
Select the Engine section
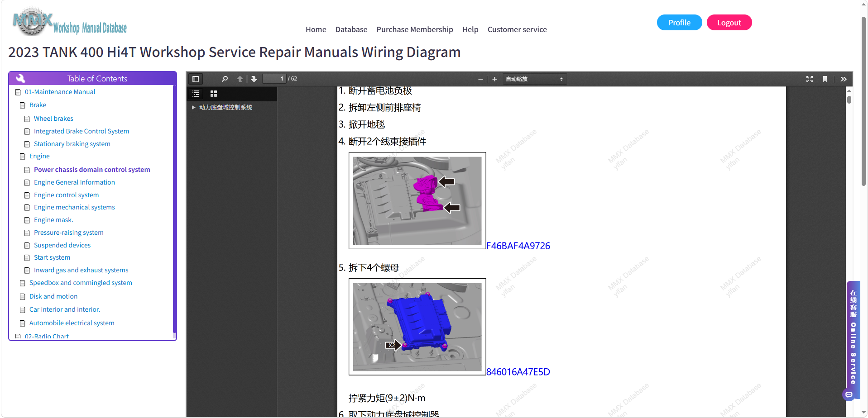[x=39, y=156]
